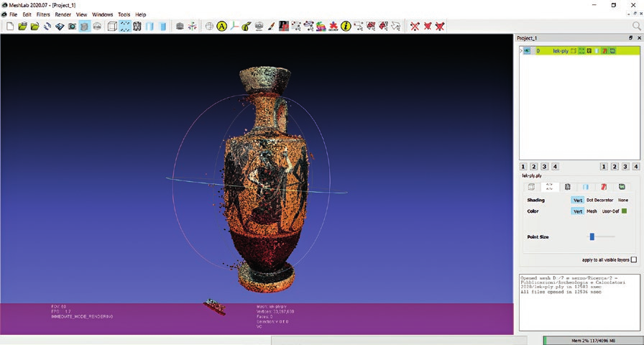
Task: Click the IMMEDIATE_MODE_RENDERING text in viewport
Action: click(82, 317)
